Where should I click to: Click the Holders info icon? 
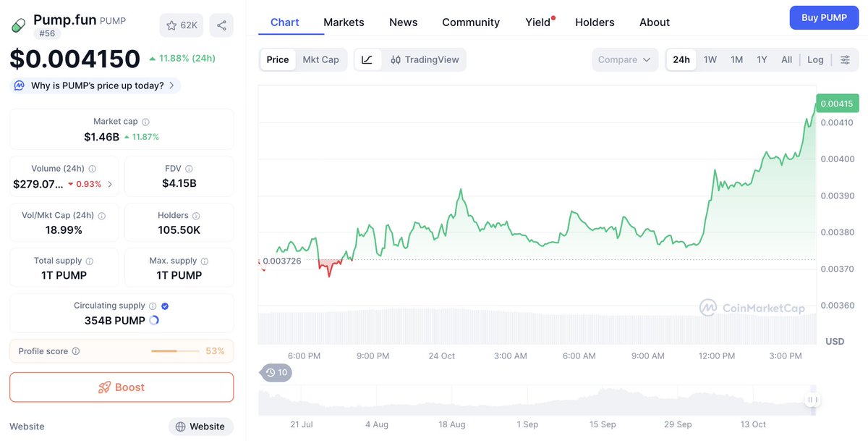point(196,216)
